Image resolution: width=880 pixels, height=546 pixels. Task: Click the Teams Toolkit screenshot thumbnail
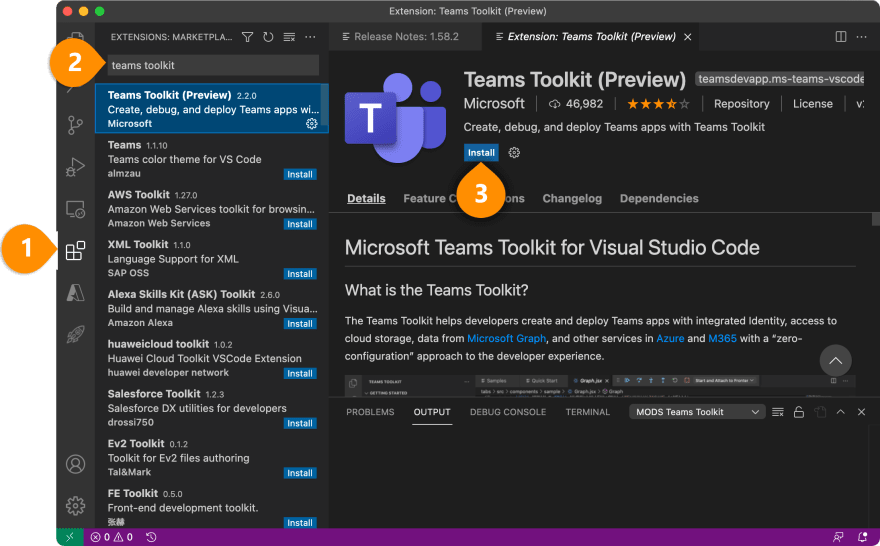(x=600, y=386)
